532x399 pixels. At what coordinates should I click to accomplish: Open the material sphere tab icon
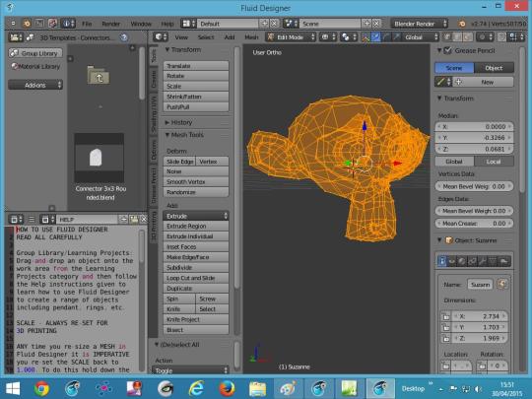462,261
